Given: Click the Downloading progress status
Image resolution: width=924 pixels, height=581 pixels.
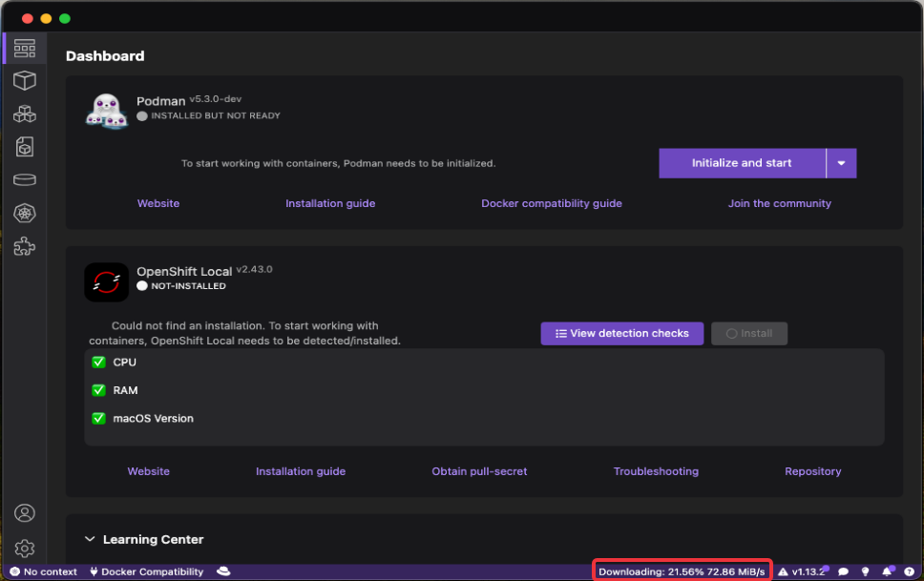Looking at the screenshot, I should point(682,571).
